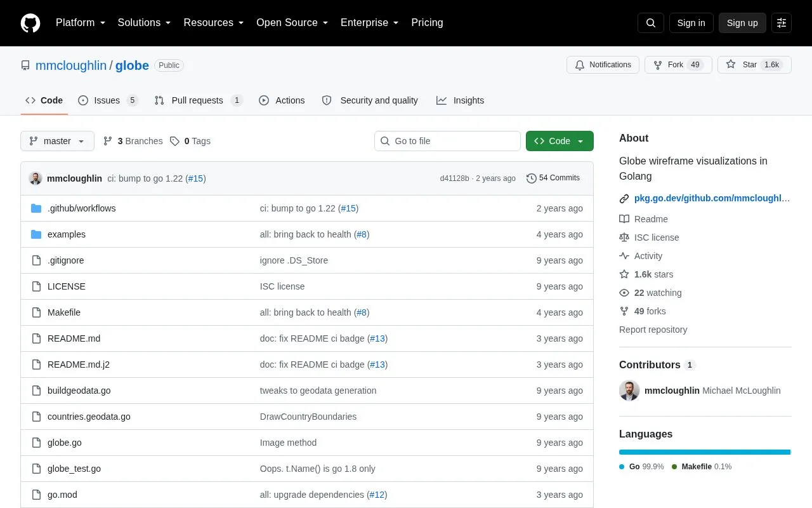Switch to the Issues tab
The width and height of the screenshot is (812, 508).
pos(108,100)
